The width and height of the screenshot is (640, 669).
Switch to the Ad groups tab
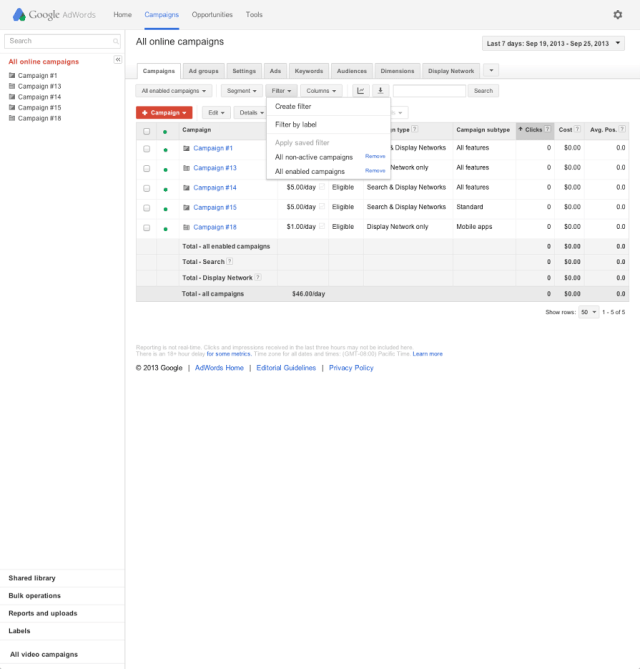204,71
